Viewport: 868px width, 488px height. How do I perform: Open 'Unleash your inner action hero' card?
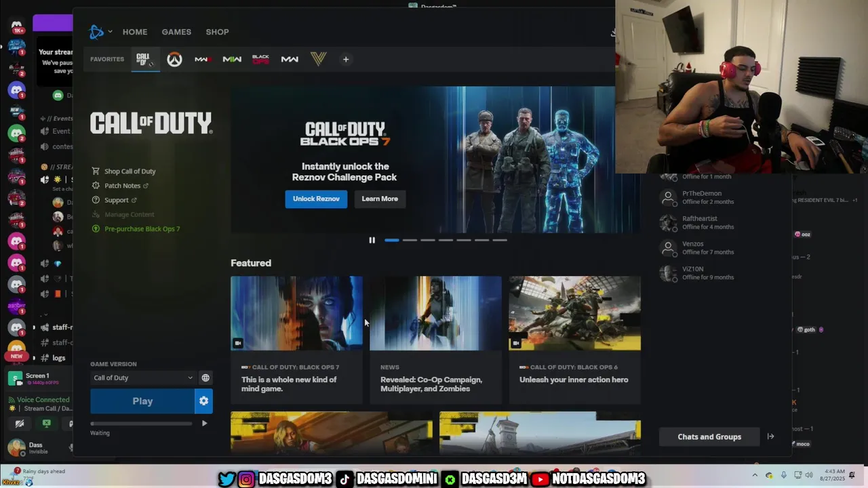[x=574, y=340]
